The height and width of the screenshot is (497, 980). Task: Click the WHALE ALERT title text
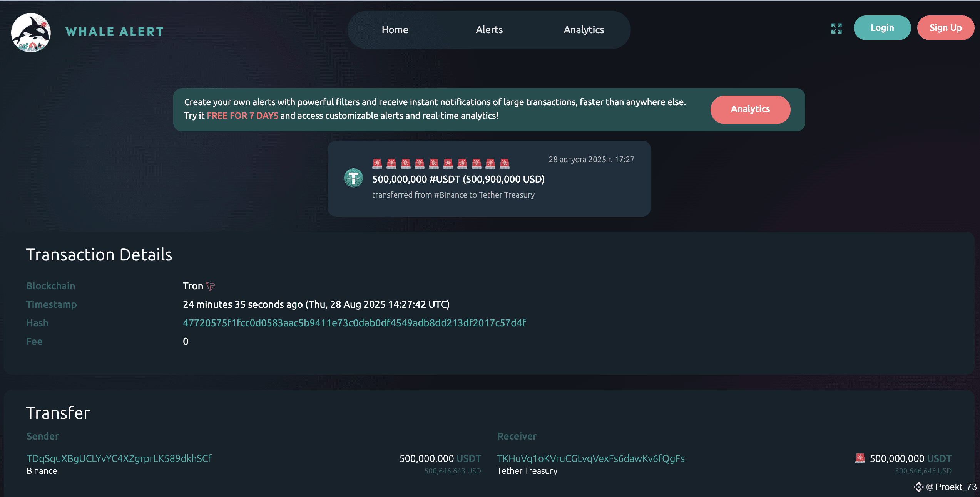115,32
